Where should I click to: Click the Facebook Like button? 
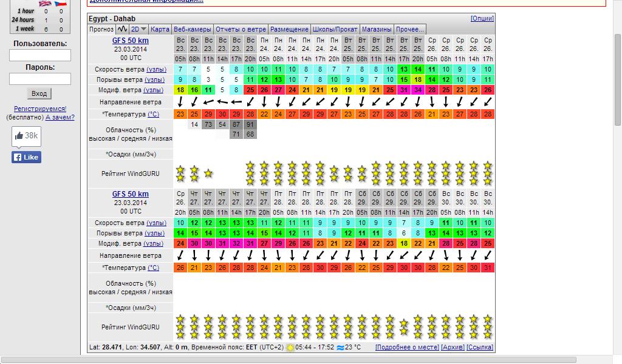[x=26, y=157]
